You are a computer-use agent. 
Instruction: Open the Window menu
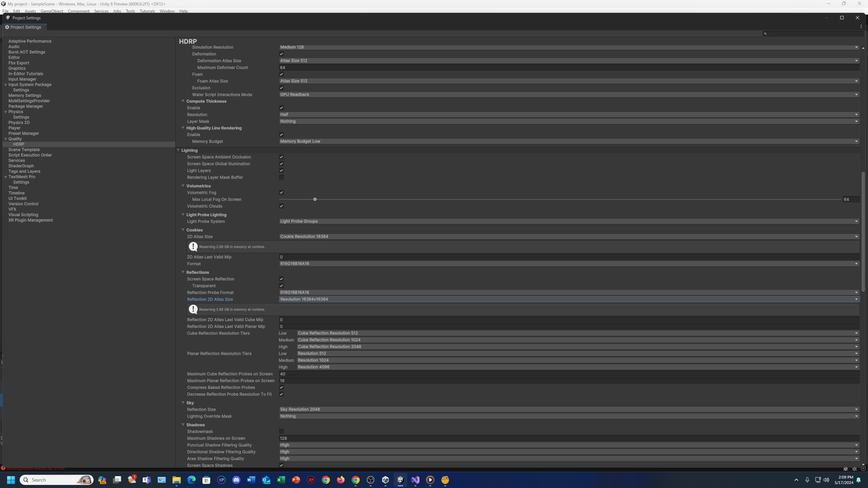tap(167, 11)
